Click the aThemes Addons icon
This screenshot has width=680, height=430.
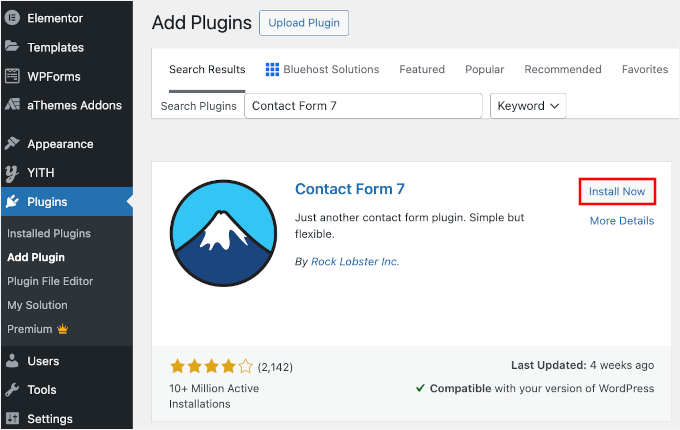coord(12,105)
